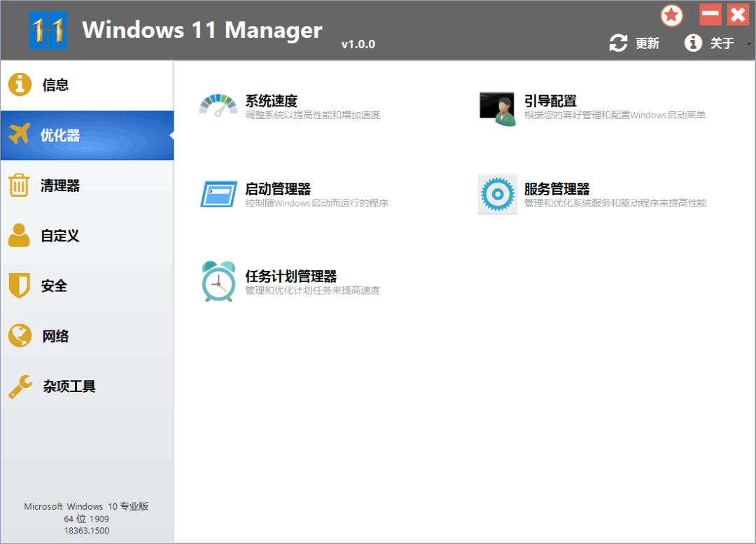The height and width of the screenshot is (544, 756).
Task: Click the shield icon for 安全
Action: 20,286
